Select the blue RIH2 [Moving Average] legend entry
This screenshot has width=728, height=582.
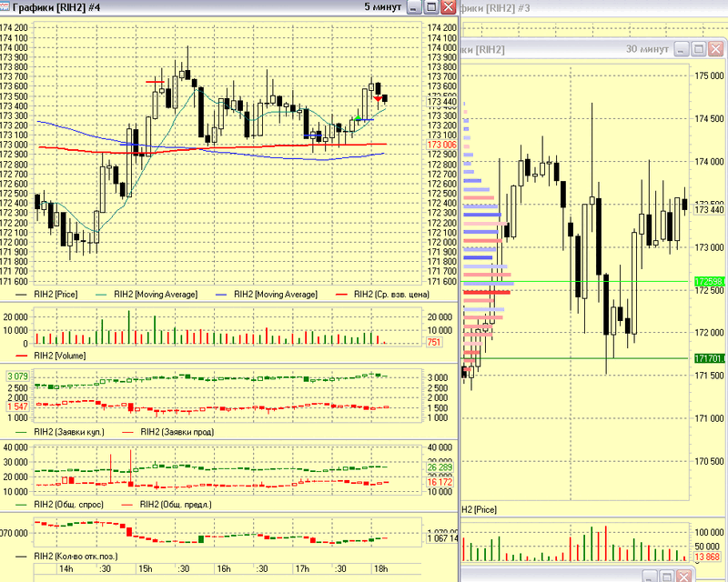(276, 295)
